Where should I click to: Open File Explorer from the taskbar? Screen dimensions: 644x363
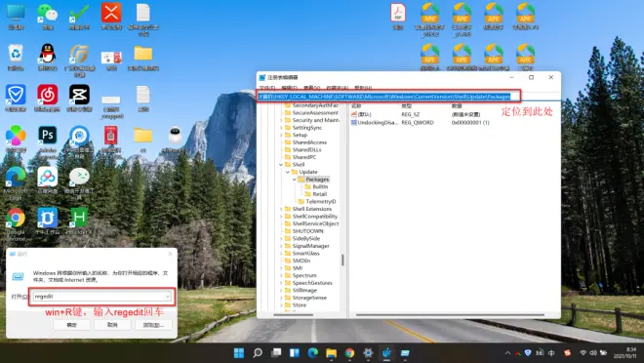331,352
